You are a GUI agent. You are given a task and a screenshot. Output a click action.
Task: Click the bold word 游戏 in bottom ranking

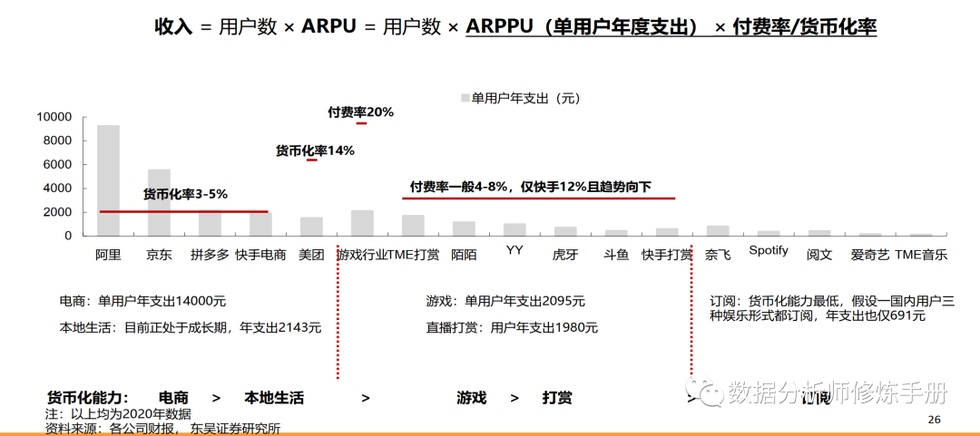pos(472,398)
